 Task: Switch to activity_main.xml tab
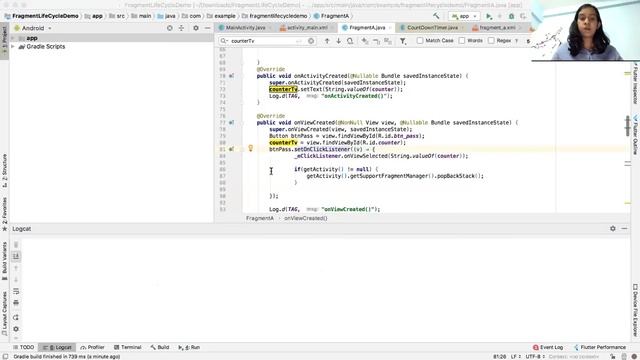(x=307, y=28)
